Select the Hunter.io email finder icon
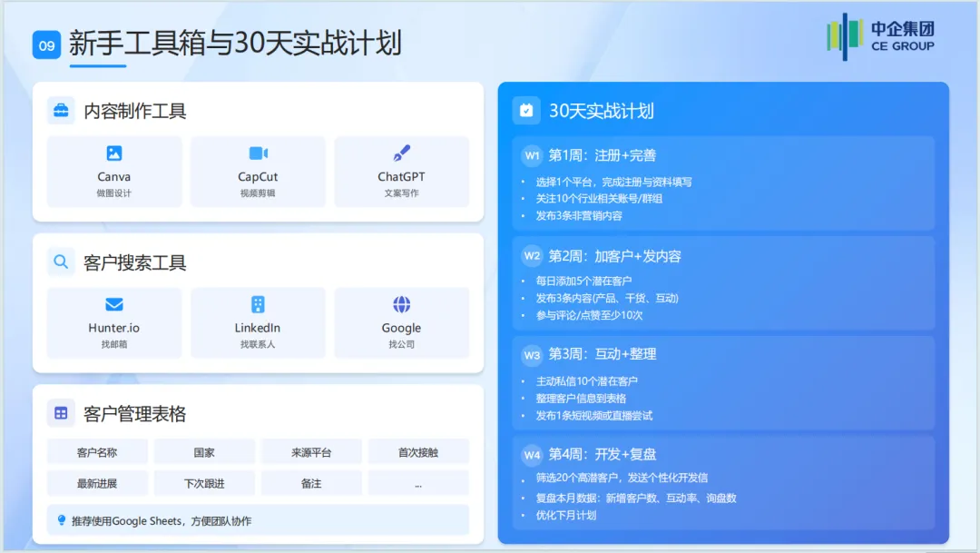Image resolution: width=980 pixels, height=553 pixels. click(114, 306)
